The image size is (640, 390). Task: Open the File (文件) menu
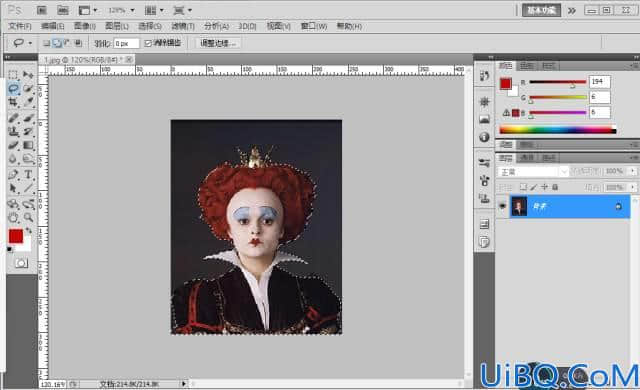pos(20,27)
